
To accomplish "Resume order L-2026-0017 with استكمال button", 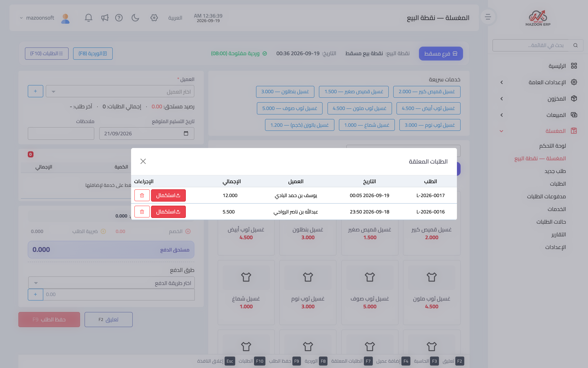I will tap(168, 195).
